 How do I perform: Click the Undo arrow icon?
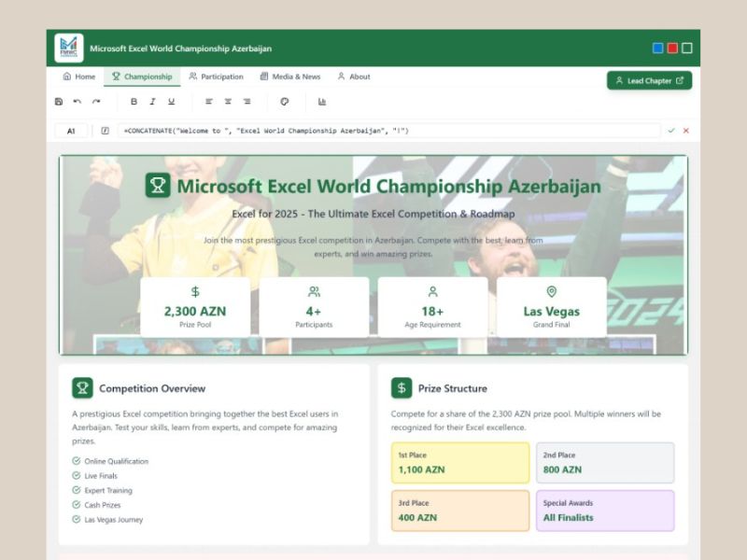(76, 101)
